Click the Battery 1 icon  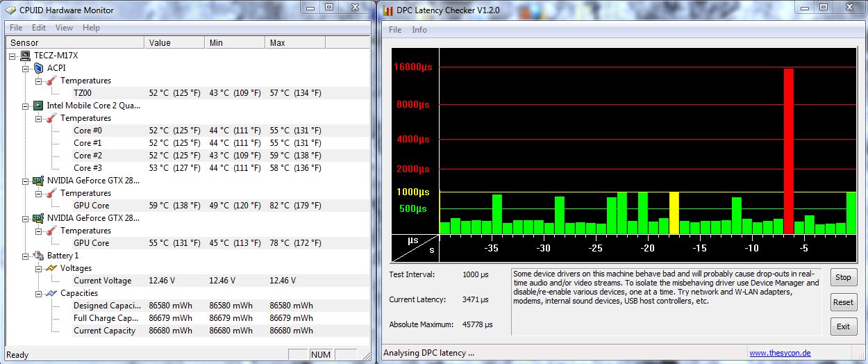(39, 256)
